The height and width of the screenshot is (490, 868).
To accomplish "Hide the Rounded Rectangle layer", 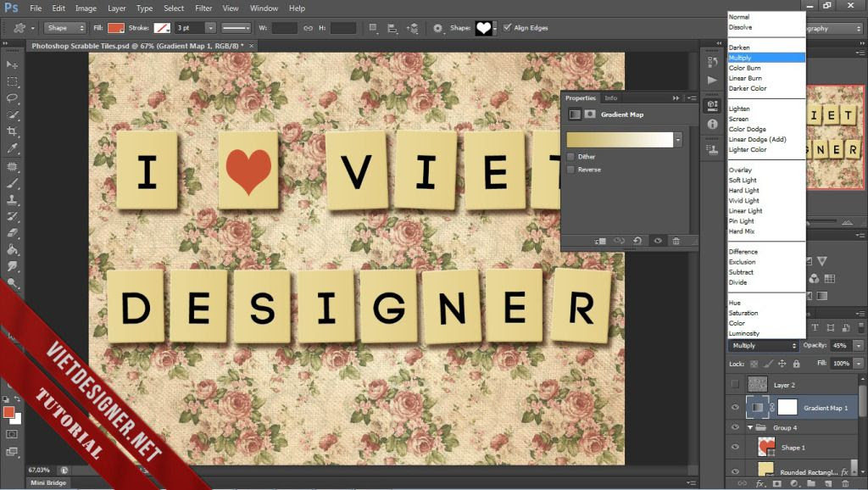I will pyautogui.click(x=735, y=471).
